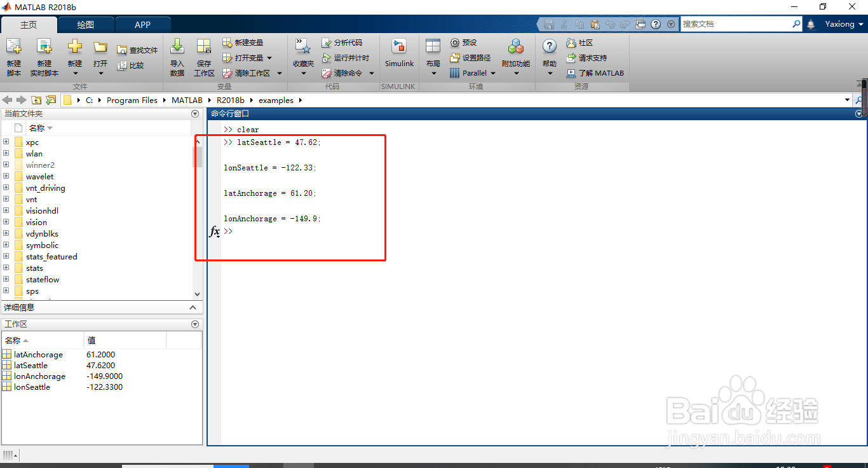This screenshot has height=468, width=868.
Task: Select the visionhdl folder
Action: point(42,210)
